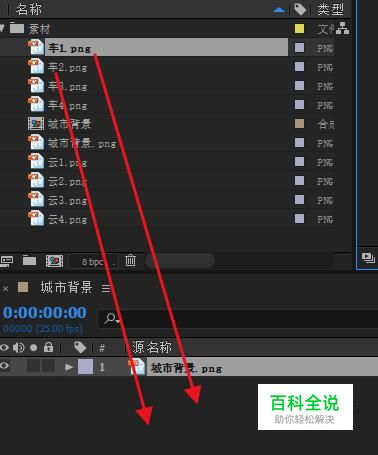The image size is (378, 455).
Task: Delete selected project items with trash icon
Action: tap(130, 260)
